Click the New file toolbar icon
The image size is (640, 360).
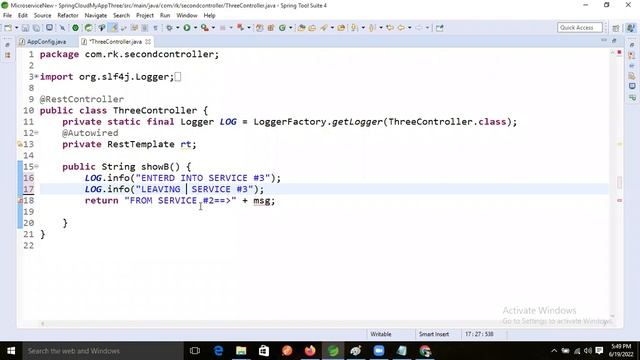click(8, 28)
